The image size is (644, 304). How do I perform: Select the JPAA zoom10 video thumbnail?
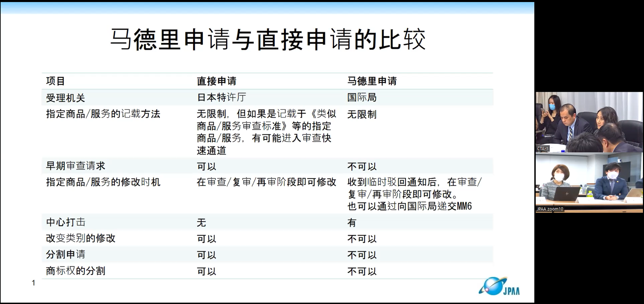click(589, 182)
